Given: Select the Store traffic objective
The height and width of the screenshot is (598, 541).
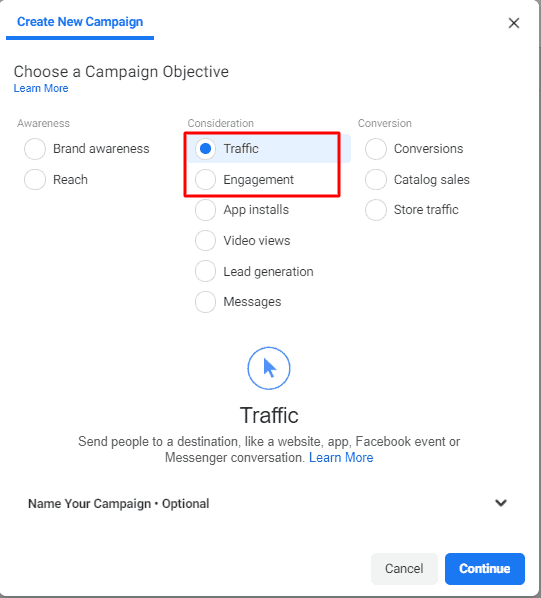Looking at the screenshot, I should 376,210.
